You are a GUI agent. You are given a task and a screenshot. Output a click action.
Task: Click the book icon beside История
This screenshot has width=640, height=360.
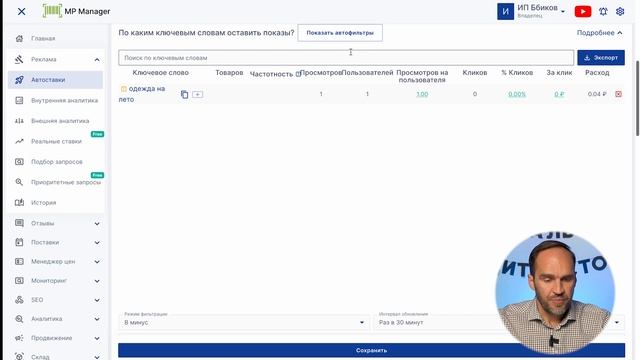(19, 202)
